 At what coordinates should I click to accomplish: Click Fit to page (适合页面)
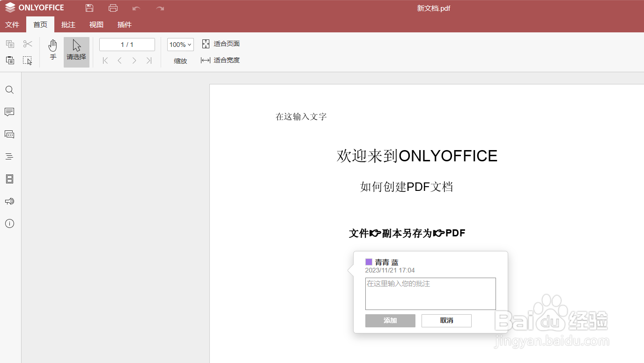click(x=221, y=44)
